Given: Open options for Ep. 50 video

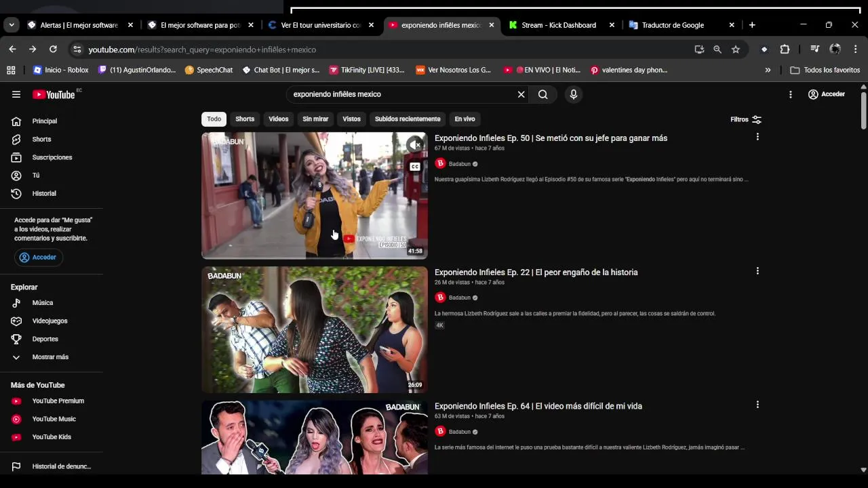Looking at the screenshot, I should [x=757, y=137].
